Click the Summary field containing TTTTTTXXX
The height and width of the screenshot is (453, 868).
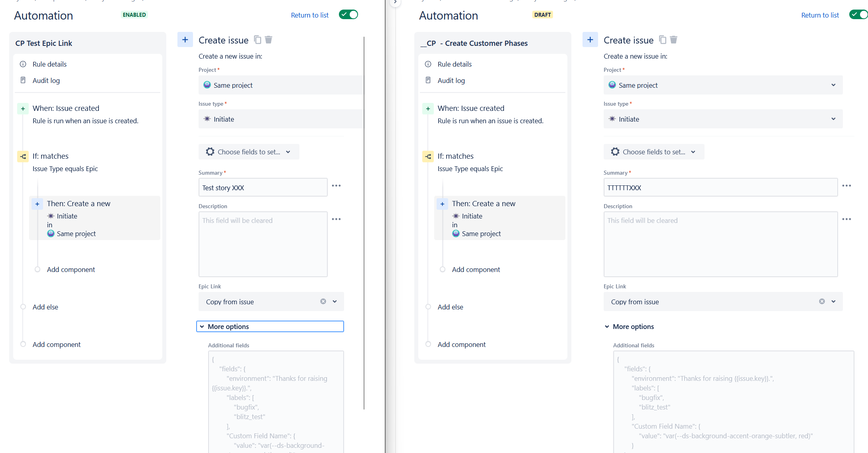[720, 187]
